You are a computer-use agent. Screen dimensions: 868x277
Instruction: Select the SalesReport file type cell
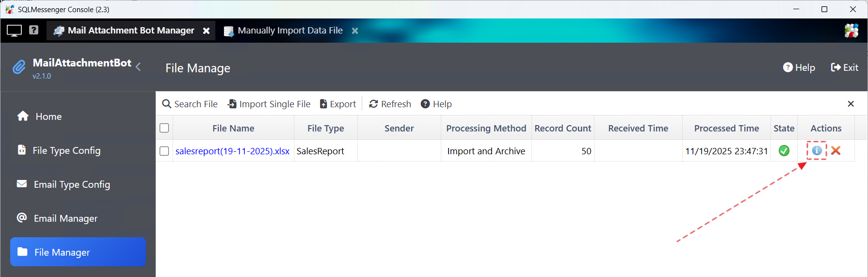pos(326,151)
